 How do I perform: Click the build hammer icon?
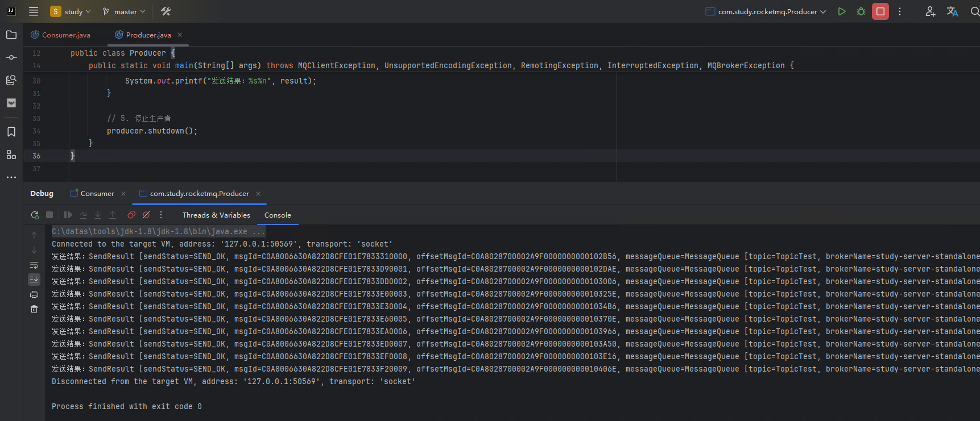tap(166, 11)
